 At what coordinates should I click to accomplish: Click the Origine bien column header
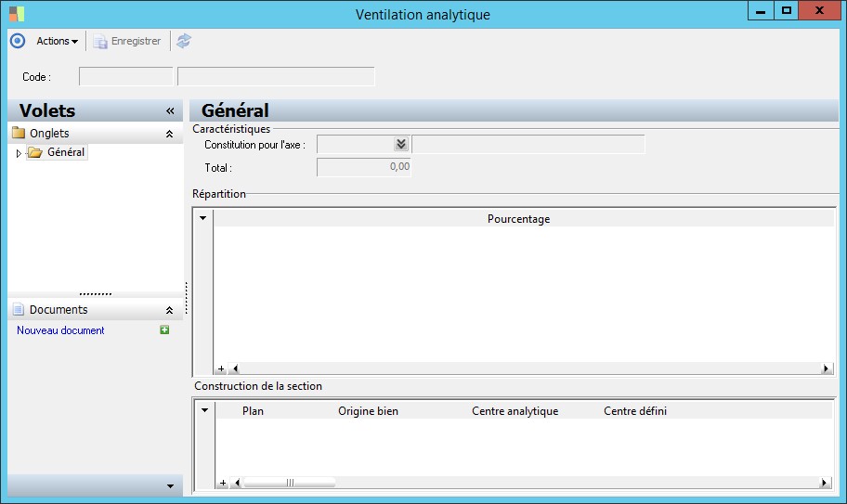pyautogui.click(x=368, y=410)
